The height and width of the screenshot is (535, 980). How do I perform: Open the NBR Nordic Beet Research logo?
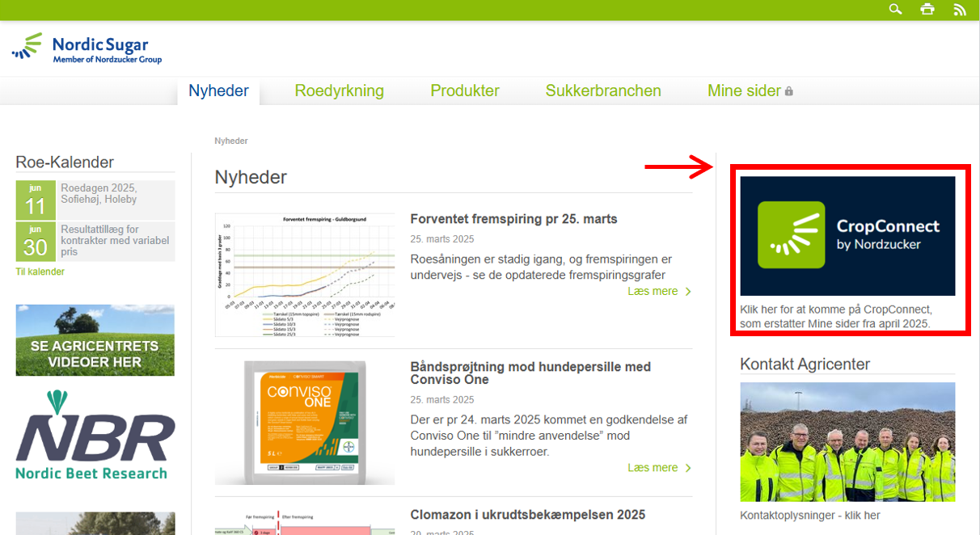95,436
